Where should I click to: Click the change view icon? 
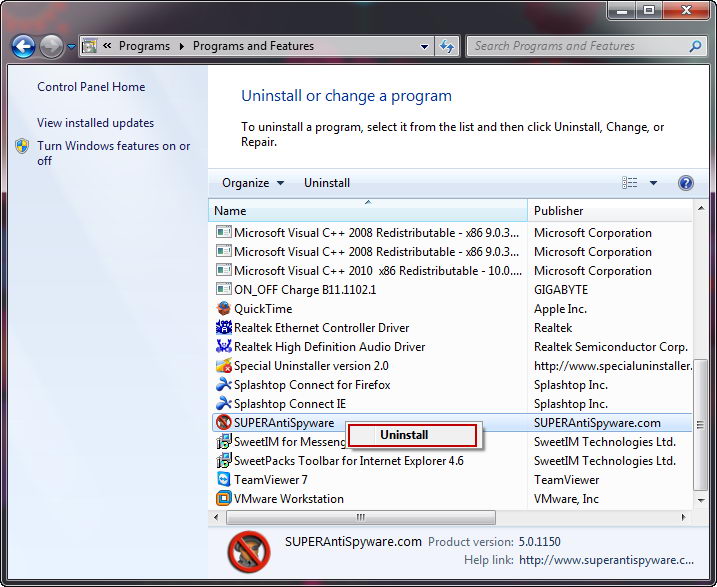(x=630, y=183)
